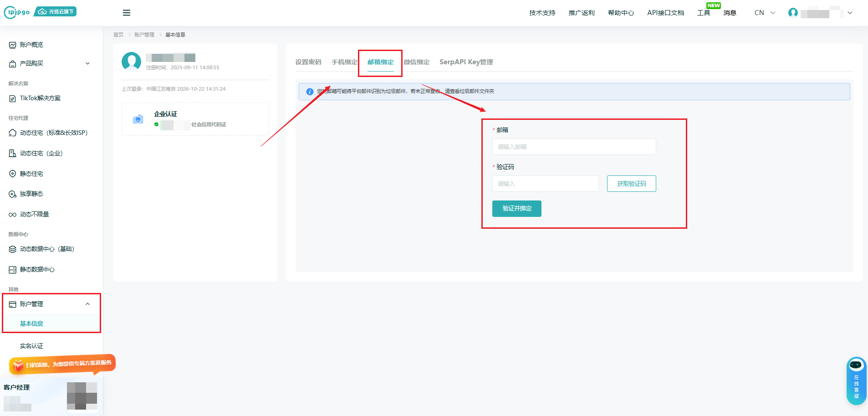Screen dimensions: 868x416
Task: Open the 在线客服 chat widget
Action: (x=856, y=381)
